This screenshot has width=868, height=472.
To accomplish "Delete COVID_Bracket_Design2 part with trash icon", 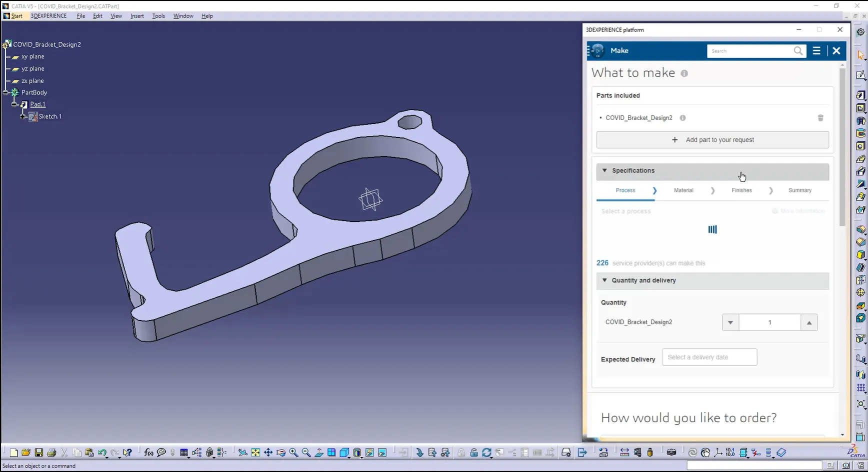I will coord(820,118).
